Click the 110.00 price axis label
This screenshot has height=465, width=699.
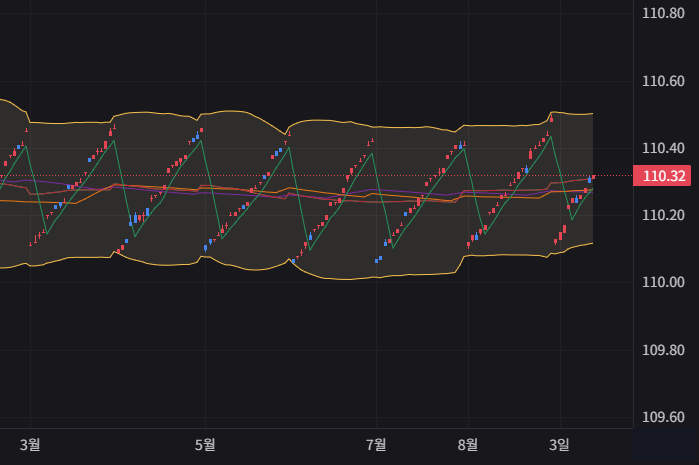tap(665, 282)
